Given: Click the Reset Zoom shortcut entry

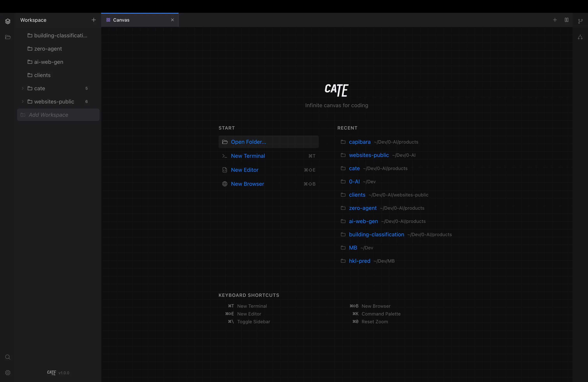Looking at the screenshot, I should pos(370,322).
